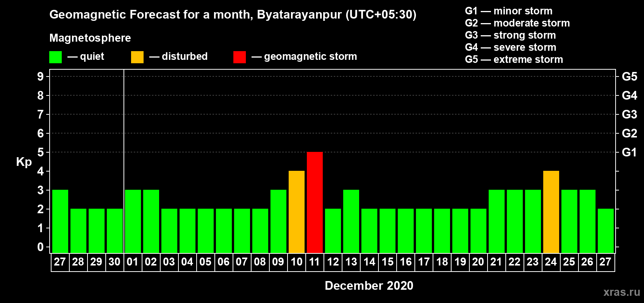
Task: Click the green bar for December 01
Action: (133, 221)
